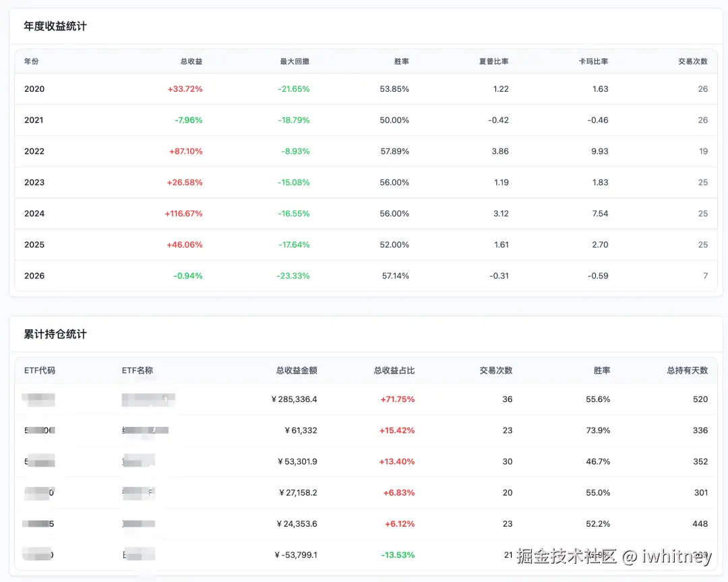728x582 pixels.
Task: Click the 7.54 Calmar ratio value
Action: [x=600, y=213]
